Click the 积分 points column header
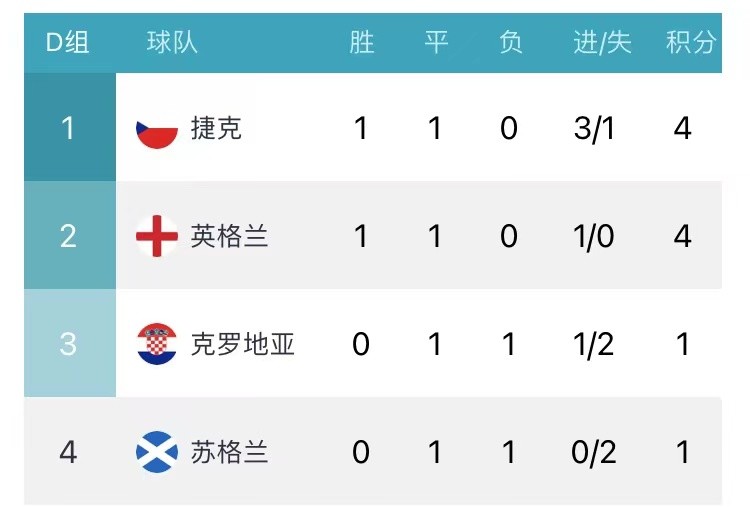Screen dimensions: 750x509 [691, 42]
